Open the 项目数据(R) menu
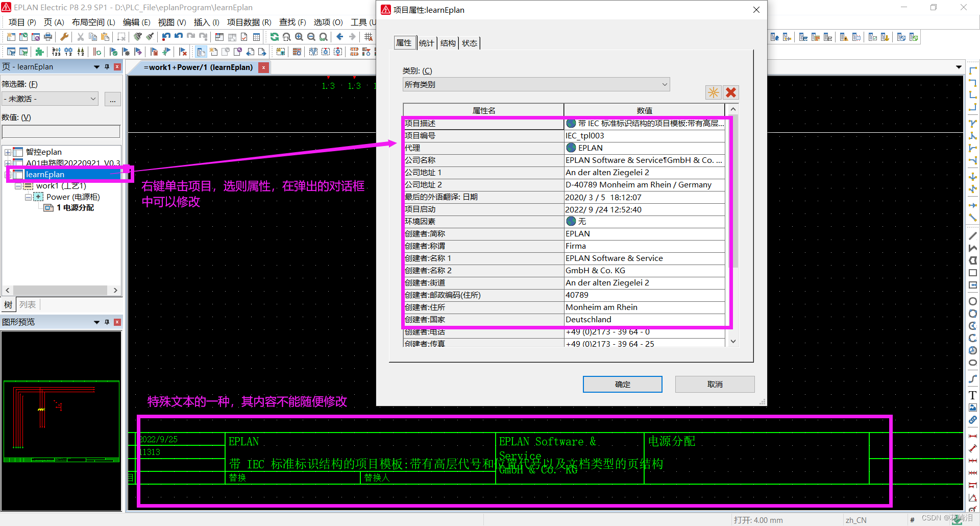980x526 pixels. 249,22
